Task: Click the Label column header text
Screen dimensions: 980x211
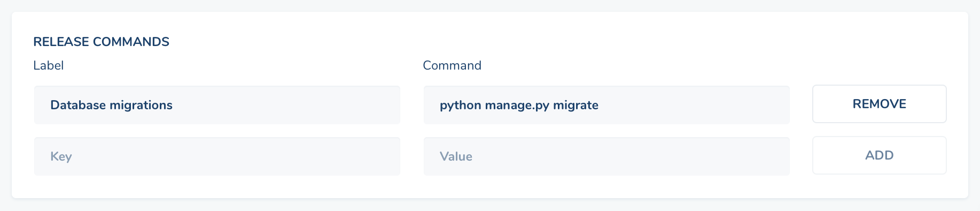Action: pyautogui.click(x=48, y=65)
